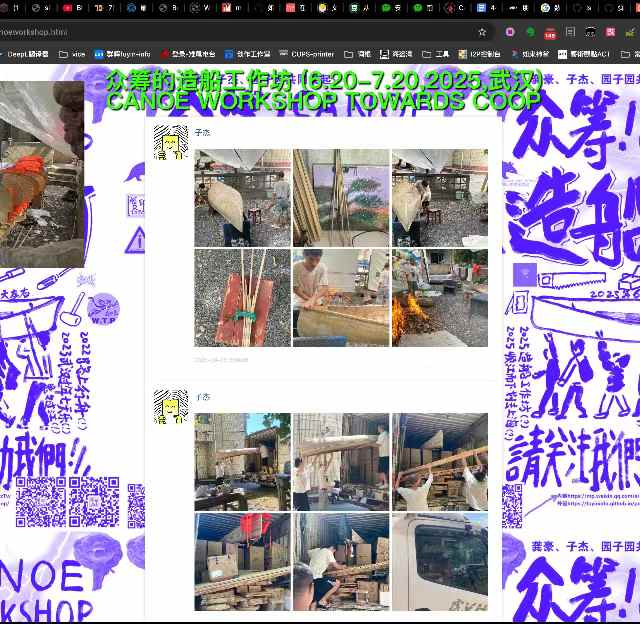Screen dimensions: 640x624
Task: Switch to the YouTube browser tab
Action: click(67, 7)
